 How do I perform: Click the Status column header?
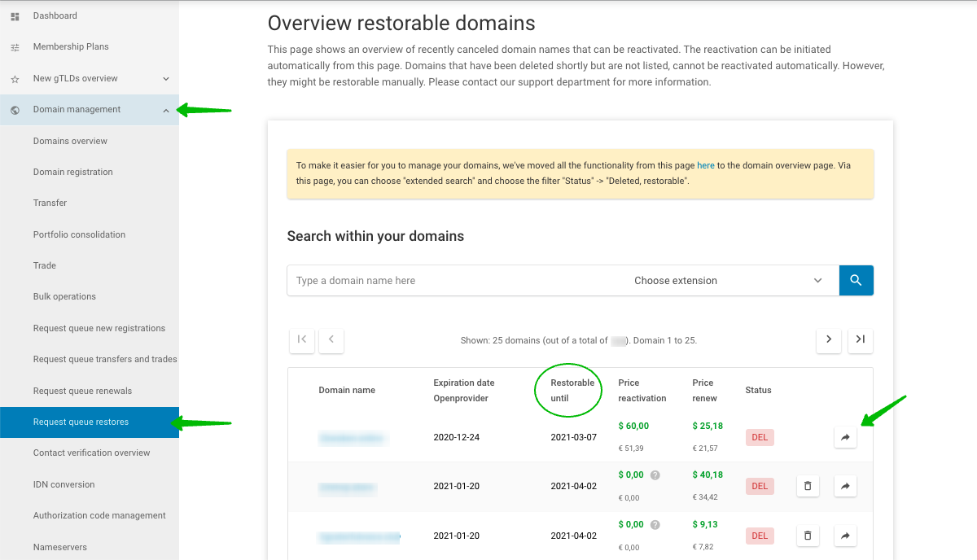(x=758, y=390)
